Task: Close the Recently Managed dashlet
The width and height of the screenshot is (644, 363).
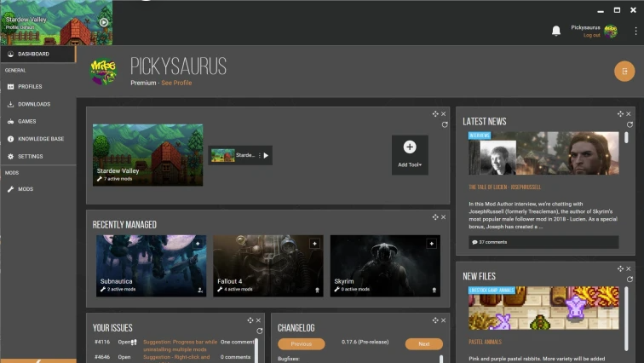Action: point(443,216)
